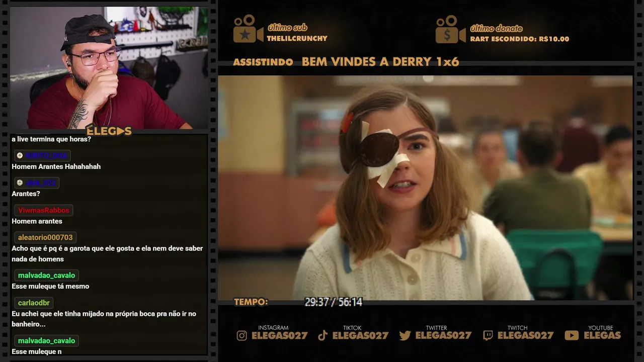
Task: Click the Derry episode video frame
Action: click(425, 188)
